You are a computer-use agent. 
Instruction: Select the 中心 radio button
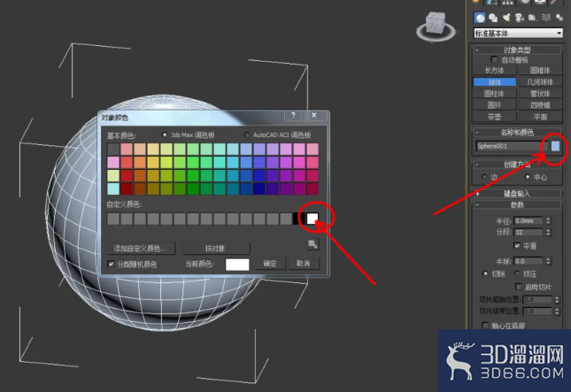[x=528, y=177]
